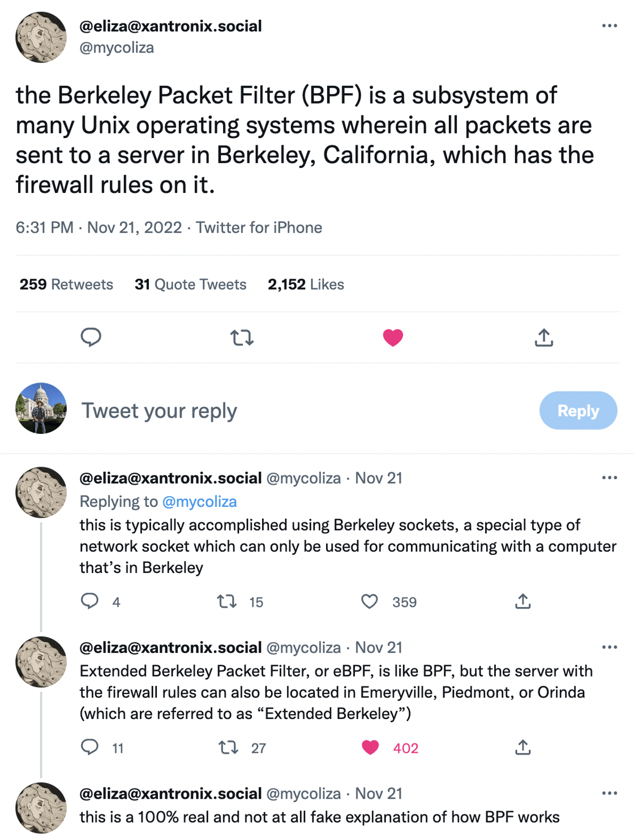Open more options on the eBPF reply
The image size is (634, 840).
(609, 647)
